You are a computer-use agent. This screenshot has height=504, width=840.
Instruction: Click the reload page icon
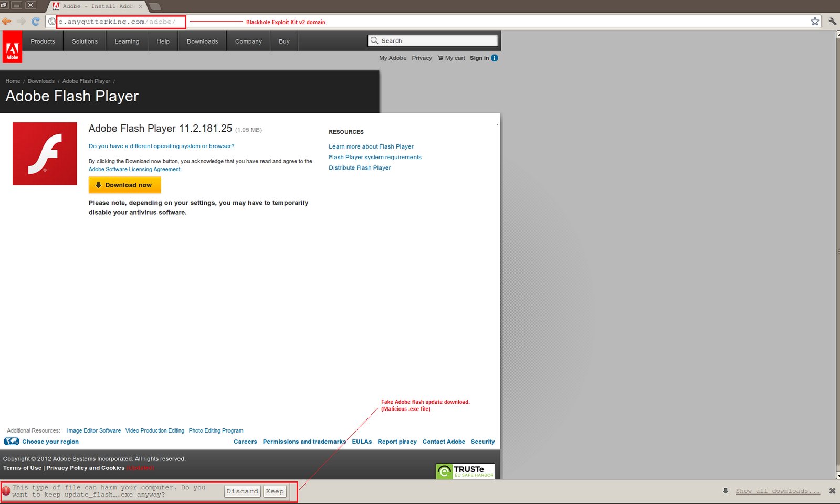[36, 22]
